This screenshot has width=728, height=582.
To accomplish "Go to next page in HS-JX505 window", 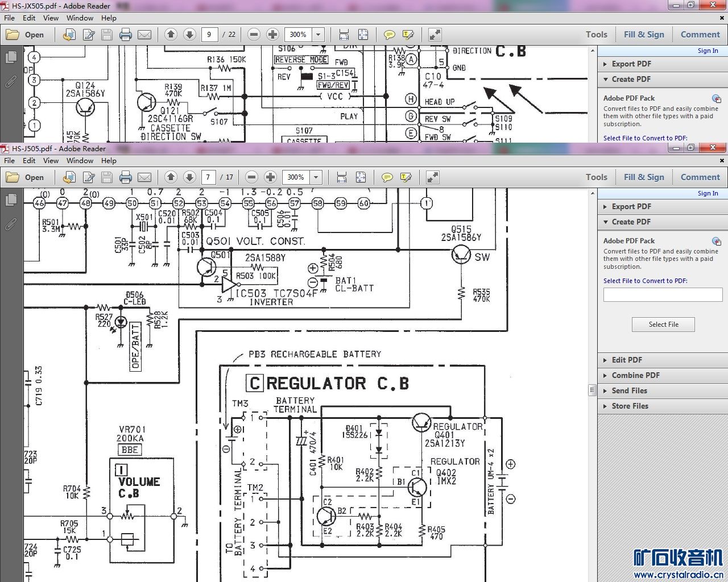I will [x=190, y=35].
